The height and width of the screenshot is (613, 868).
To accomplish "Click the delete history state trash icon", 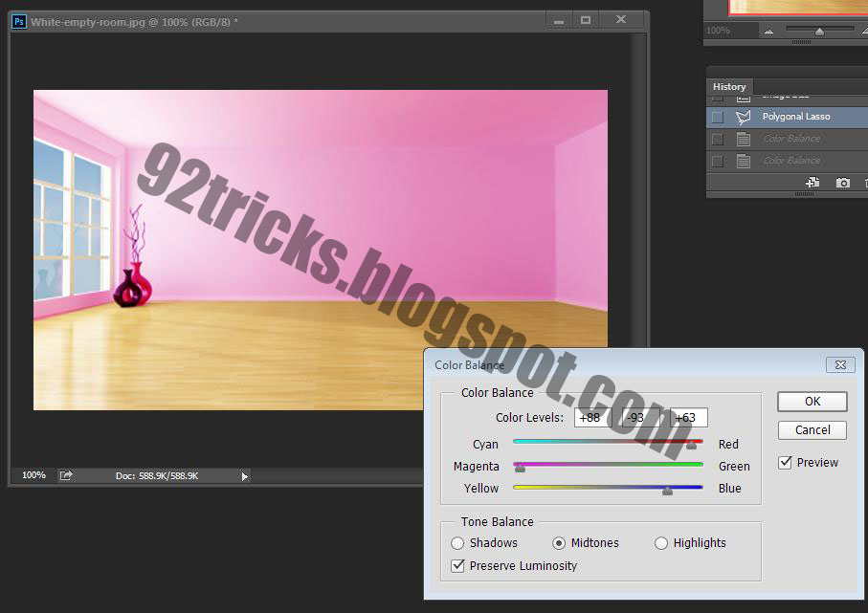I will click(865, 182).
